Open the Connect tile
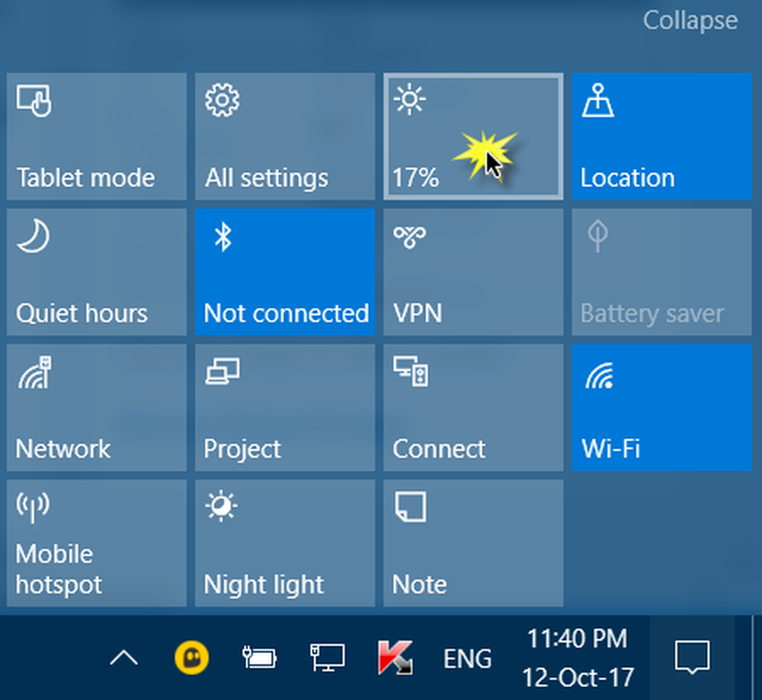The height and width of the screenshot is (700, 762). [x=473, y=408]
